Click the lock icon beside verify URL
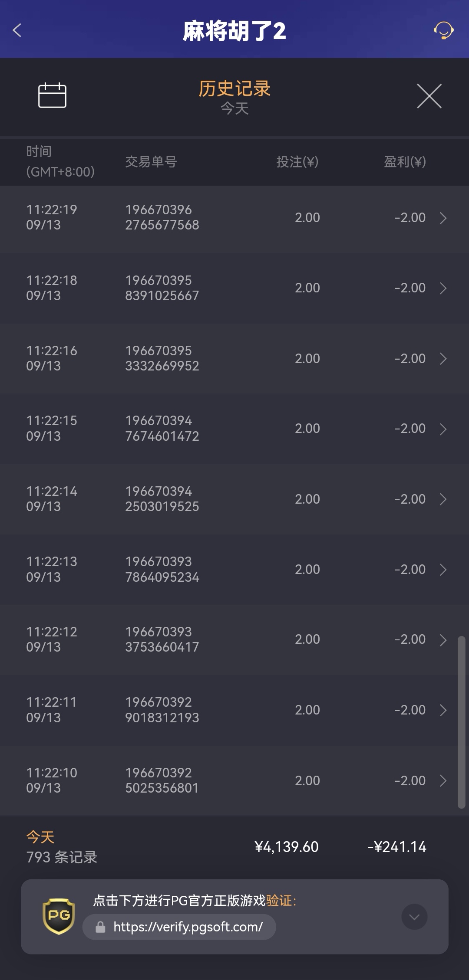469x980 pixels. click(x=100, y=927)
